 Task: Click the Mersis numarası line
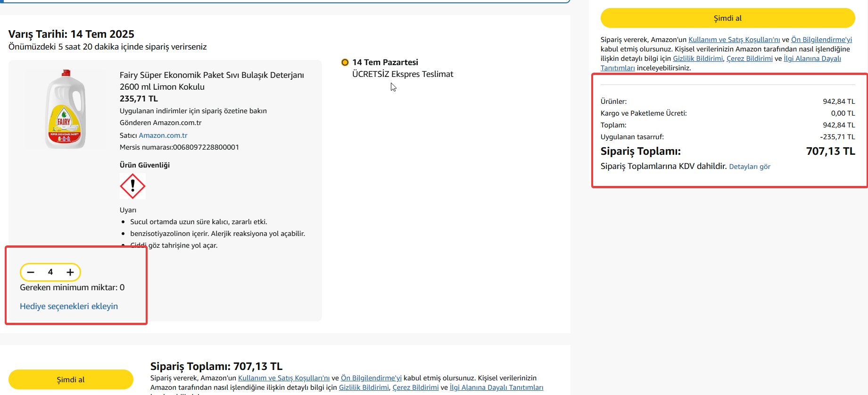pyautogui.click(x=179, y=147)
